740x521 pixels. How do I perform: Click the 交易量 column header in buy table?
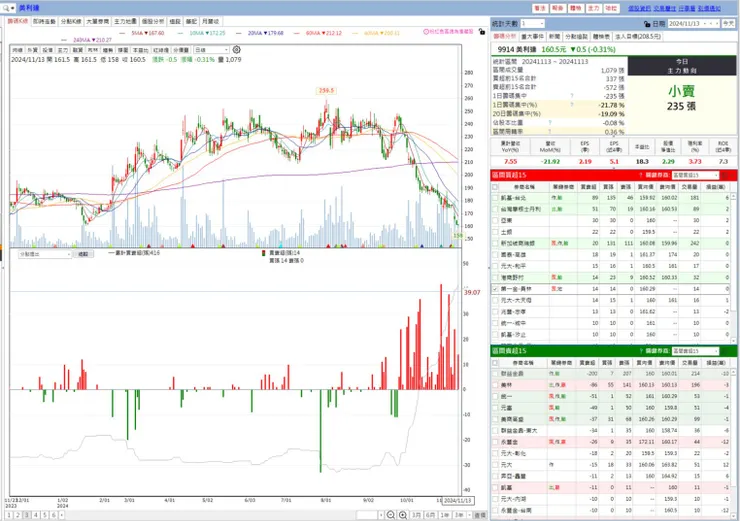[690, 187]
